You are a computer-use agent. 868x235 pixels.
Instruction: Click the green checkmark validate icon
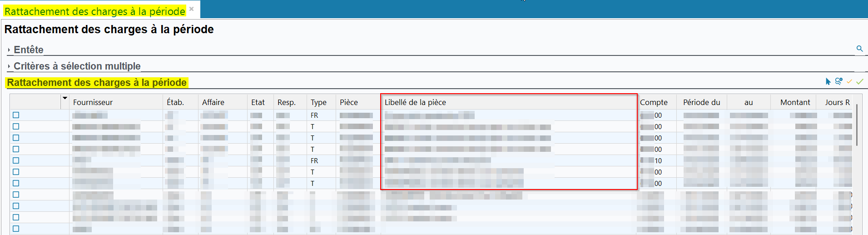(859, 81)
